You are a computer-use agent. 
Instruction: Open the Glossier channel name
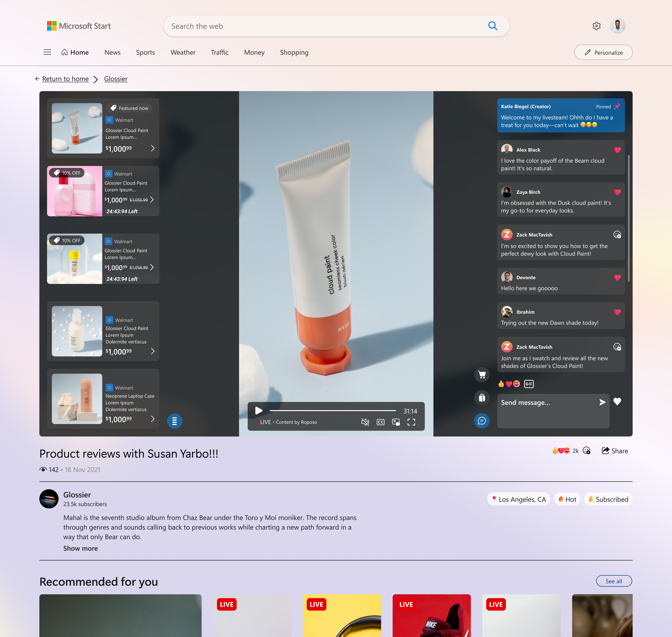(x=77, y=495)
